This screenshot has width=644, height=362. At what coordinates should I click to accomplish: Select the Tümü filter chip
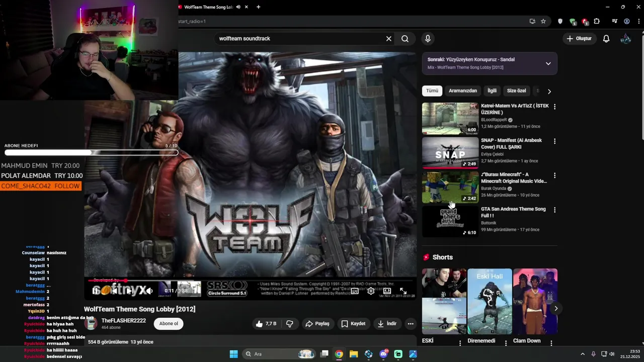[x=432, y=91]
